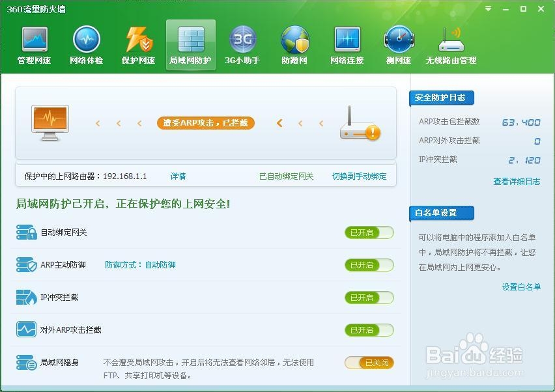Close the 360流量防火墙 window
This screenshot has height=392, width=555.
point(541,9)
